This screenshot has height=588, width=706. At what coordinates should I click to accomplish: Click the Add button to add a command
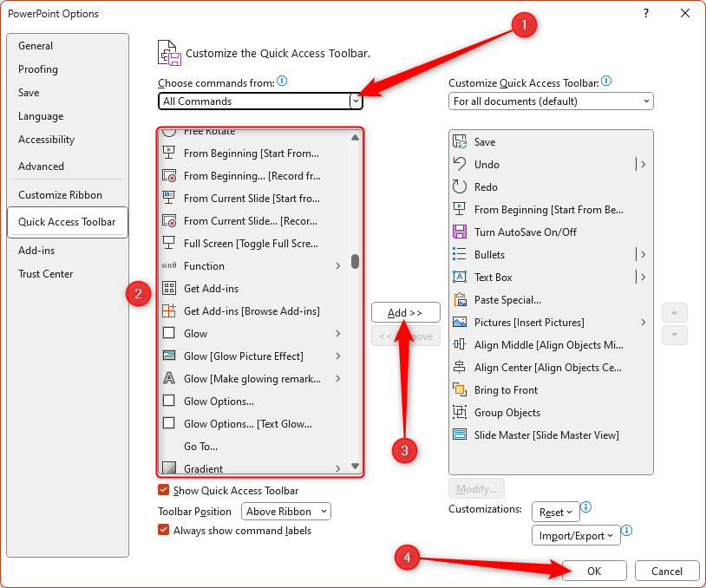tap(405, 312)
